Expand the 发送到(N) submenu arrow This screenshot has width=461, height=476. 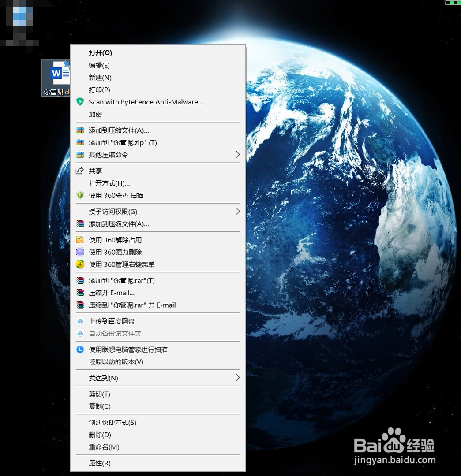pos(238,378)
